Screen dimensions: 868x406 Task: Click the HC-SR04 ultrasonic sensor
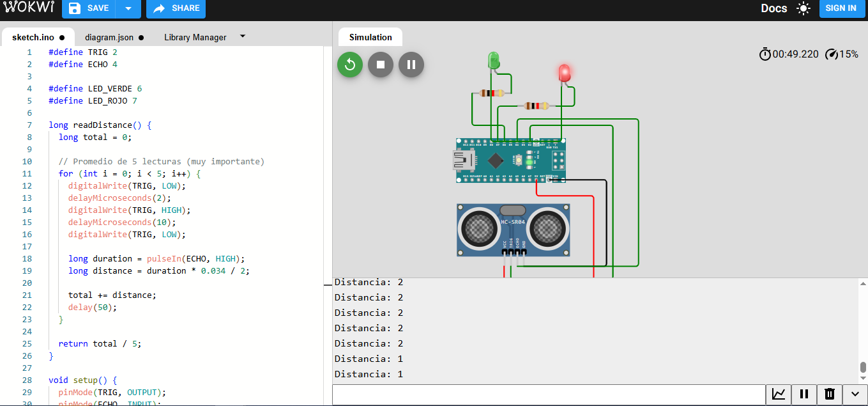point(513,230)
